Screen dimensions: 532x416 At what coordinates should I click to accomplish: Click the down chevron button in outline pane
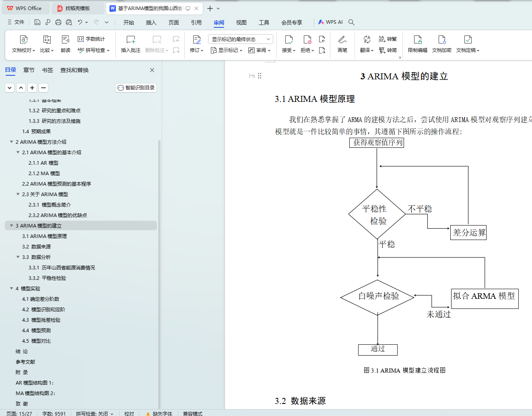[x=10, y=87]
